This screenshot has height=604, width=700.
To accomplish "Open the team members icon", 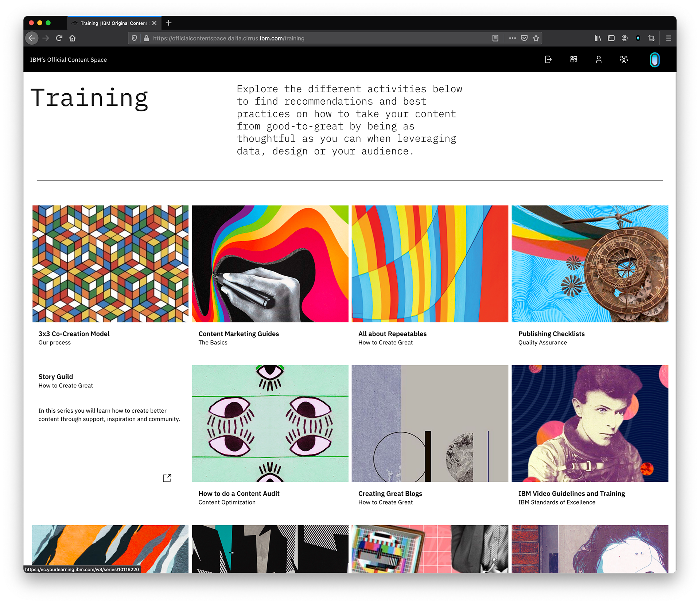I will point(624,59).
